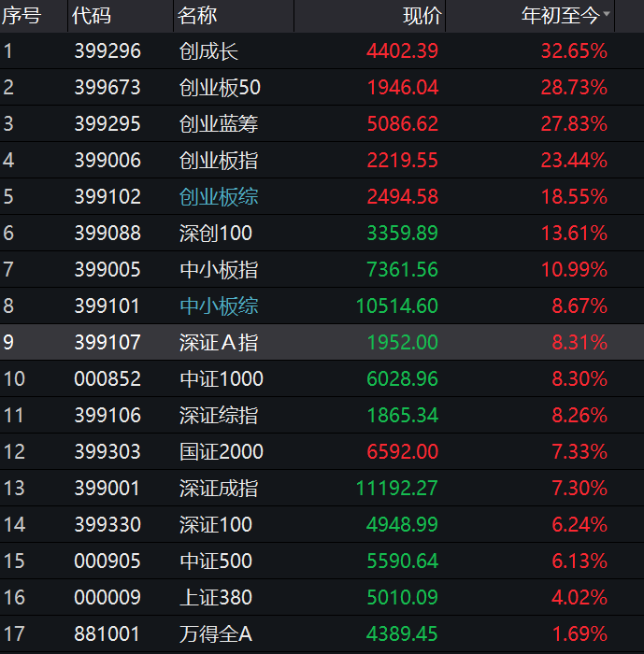Click the 7.33% year-to-date value
644x654 pixels.
click(x=580, y=451)
